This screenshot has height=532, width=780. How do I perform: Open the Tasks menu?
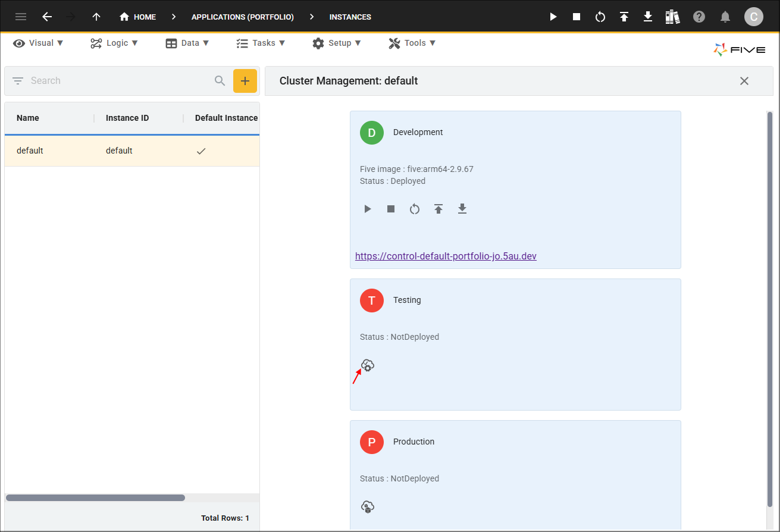tap(261, 43)
